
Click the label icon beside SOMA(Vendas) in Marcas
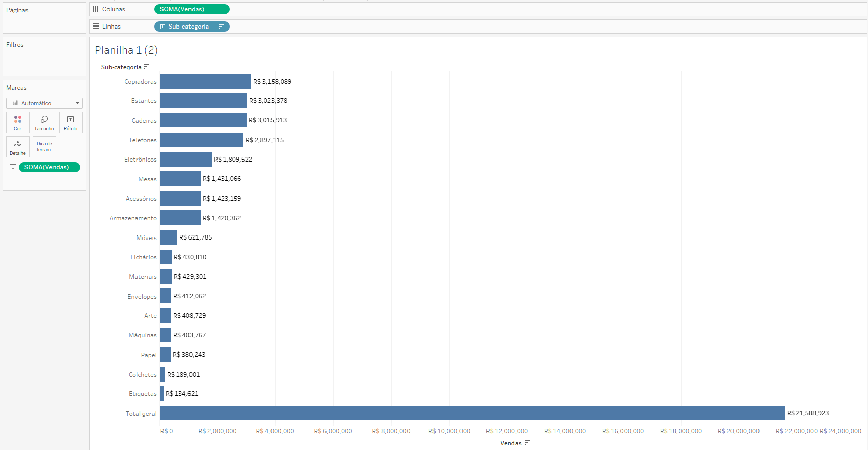point(13,167)
